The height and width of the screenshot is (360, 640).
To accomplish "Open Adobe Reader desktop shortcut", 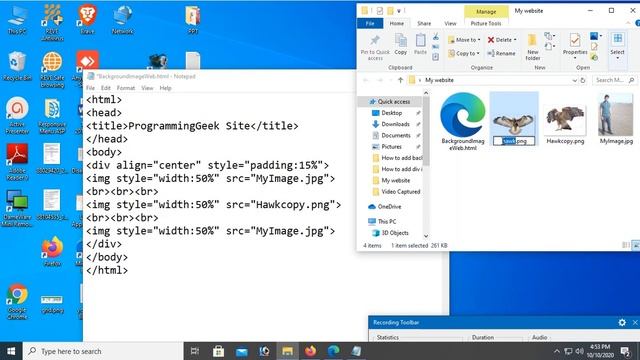I will (x=17, y=162).
